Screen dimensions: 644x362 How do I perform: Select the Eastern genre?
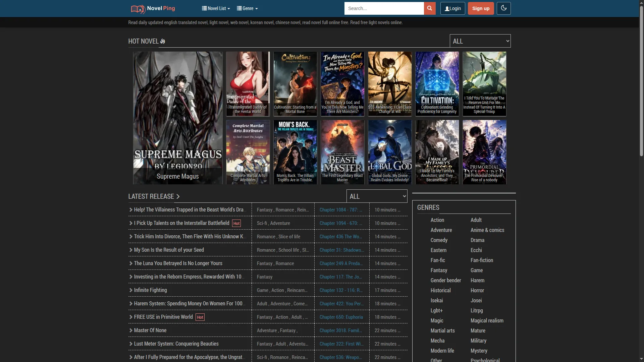tap(438, 250)
